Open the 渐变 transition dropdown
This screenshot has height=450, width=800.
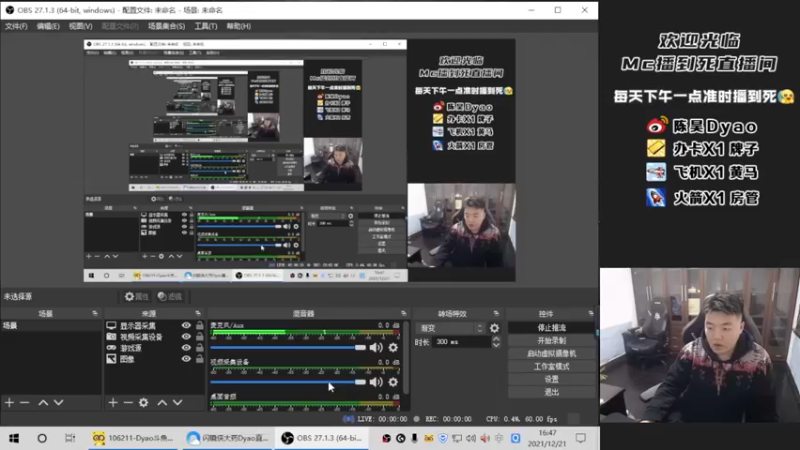451,328
